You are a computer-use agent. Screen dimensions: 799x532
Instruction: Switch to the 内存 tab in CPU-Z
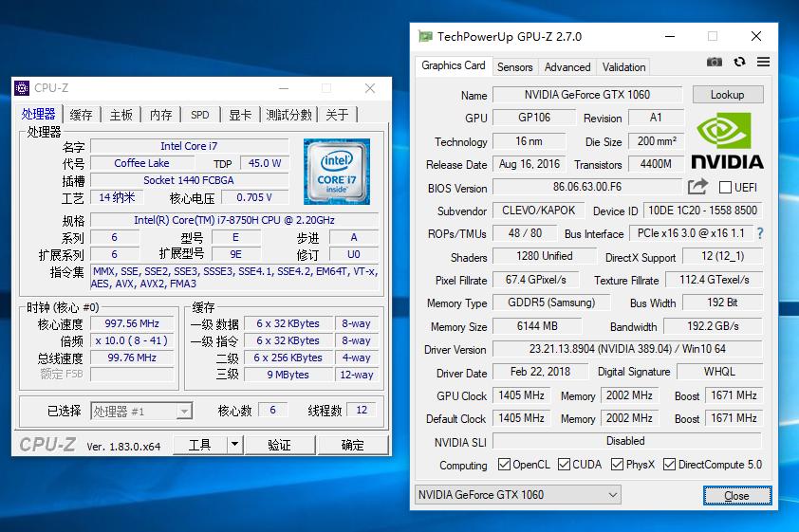pos(160,115)
